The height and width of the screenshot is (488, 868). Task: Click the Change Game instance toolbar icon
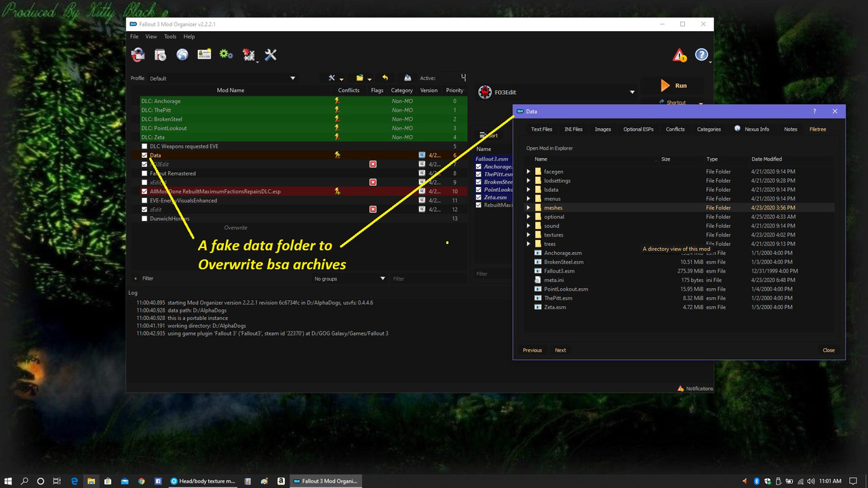click(x=138, y=55)
